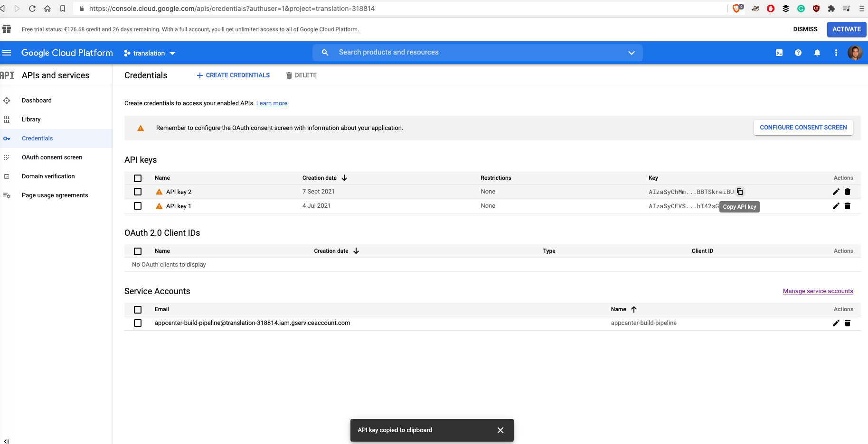Open Dashboard in the sidebar

[37, 101]
